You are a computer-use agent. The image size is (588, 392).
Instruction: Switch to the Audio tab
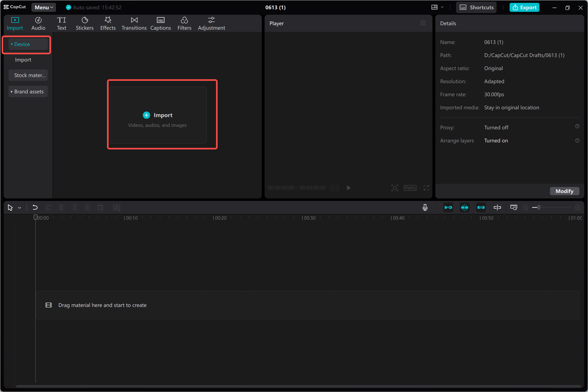point(38,23)
